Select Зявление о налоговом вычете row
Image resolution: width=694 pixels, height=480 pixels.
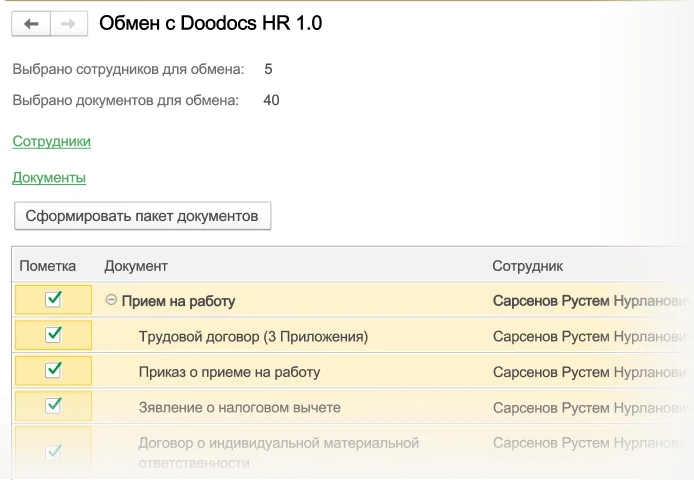click(x=239, y=407)
